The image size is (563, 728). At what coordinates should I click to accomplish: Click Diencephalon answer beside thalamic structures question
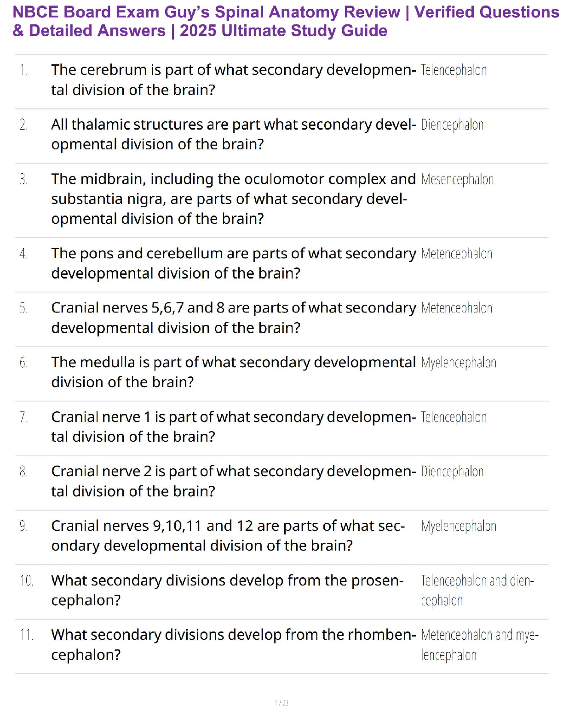pos(452,125)
